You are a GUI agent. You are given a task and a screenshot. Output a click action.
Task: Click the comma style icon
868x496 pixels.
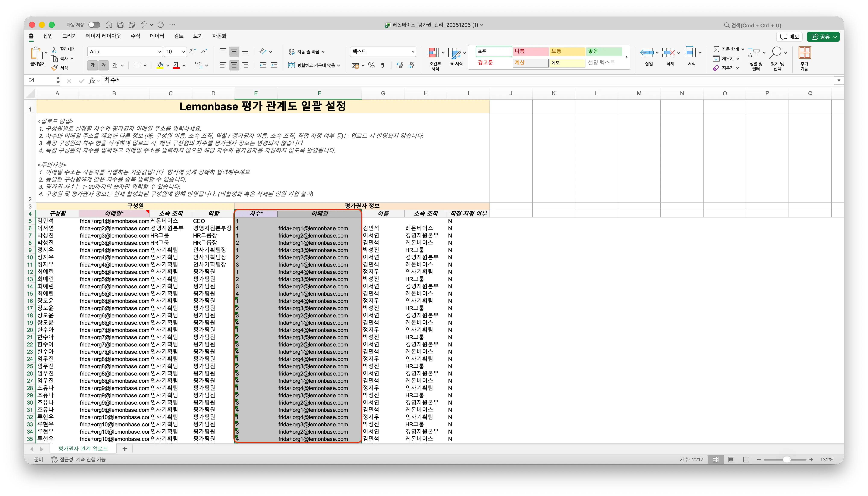tap(383, 65)
